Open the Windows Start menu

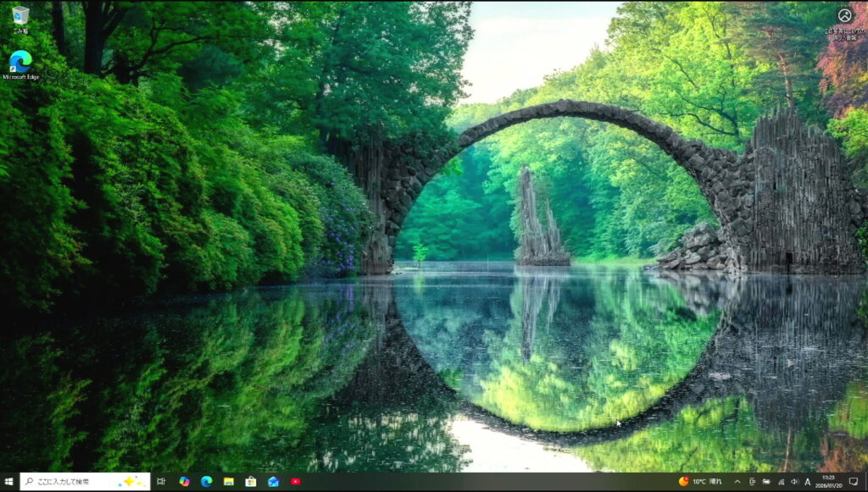click(9, 482)
